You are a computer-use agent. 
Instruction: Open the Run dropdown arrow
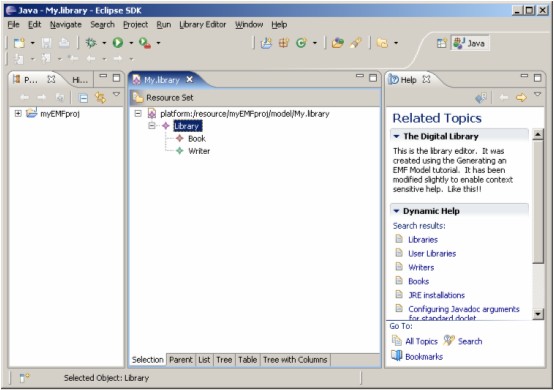[131, 43]
